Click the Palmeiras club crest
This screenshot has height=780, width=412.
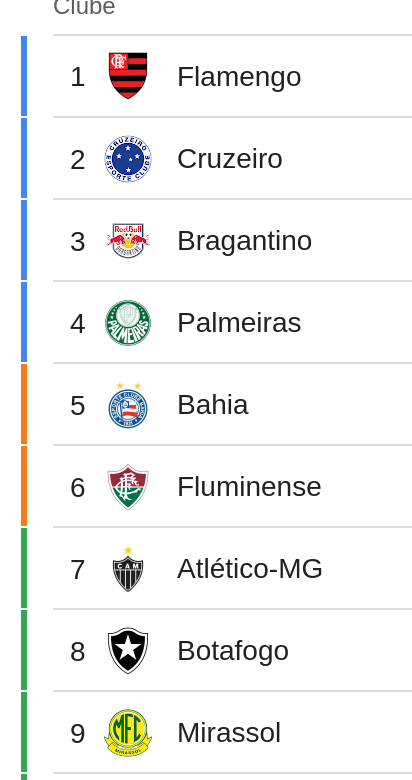tap(128, 323)
